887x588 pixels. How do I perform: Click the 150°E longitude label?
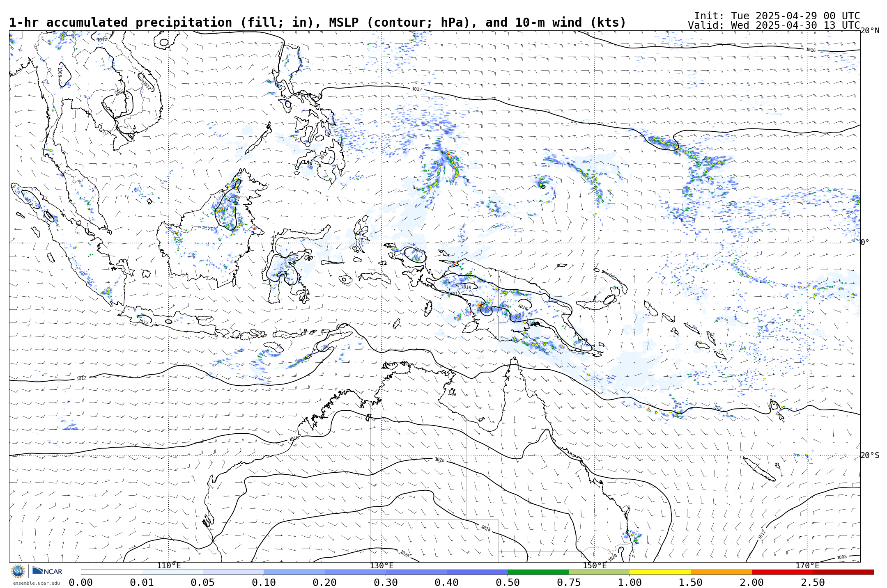click(x=595, y=566)
